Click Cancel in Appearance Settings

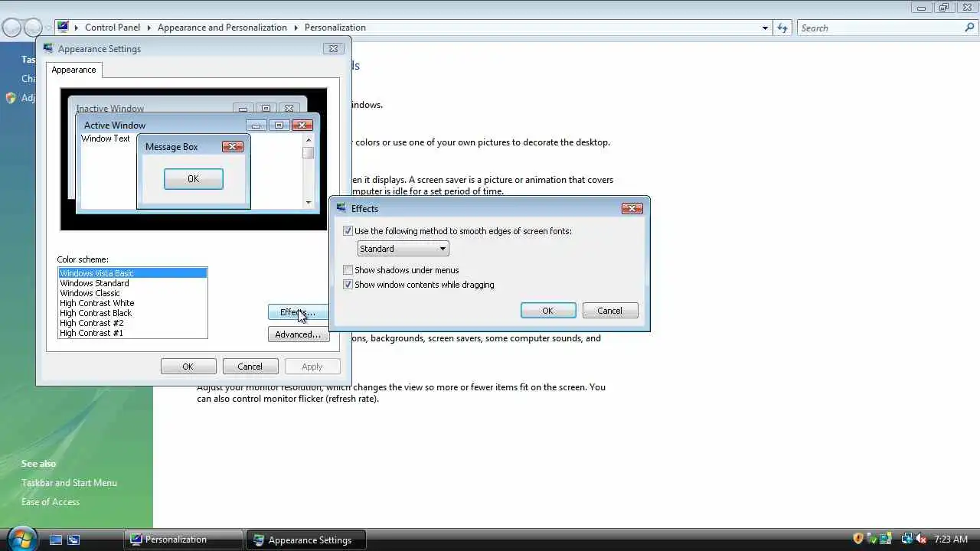point(250,367)
